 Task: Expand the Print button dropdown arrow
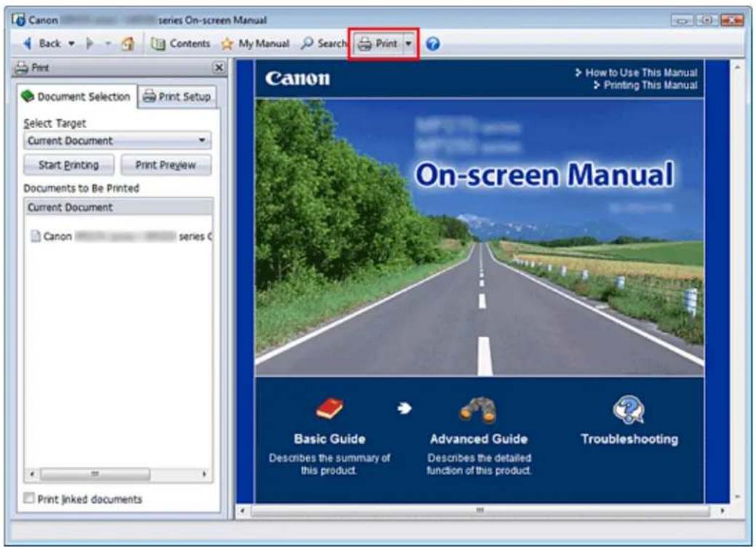click(409, 44)
